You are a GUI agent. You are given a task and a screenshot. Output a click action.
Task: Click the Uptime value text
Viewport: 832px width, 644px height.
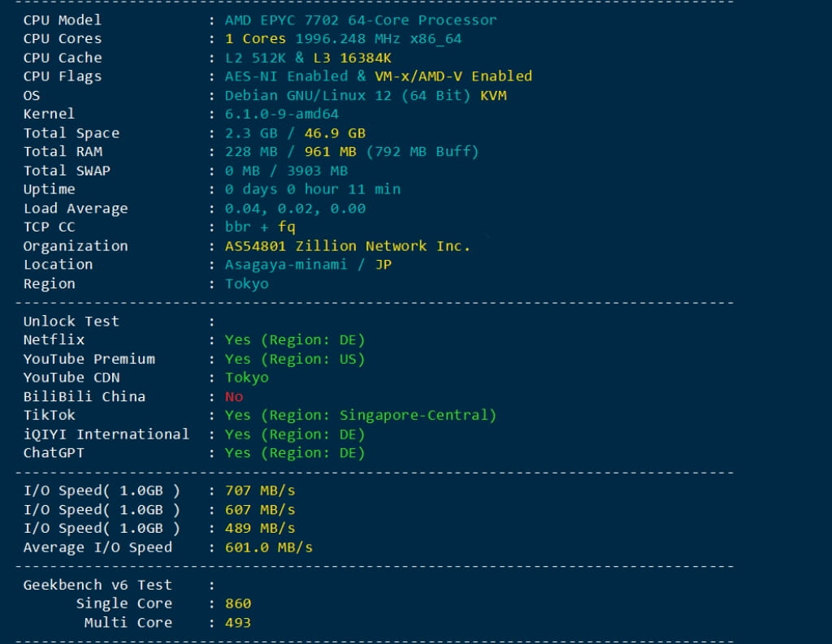312,189
